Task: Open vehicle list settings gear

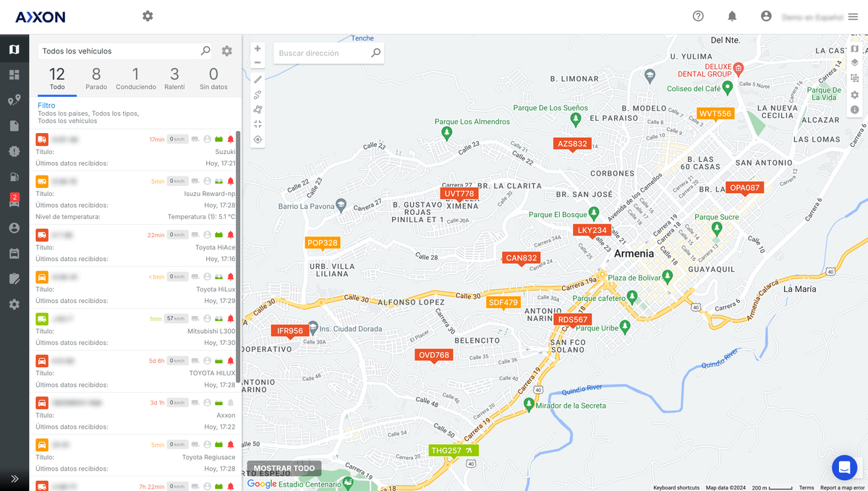Action: [x=227, y=51]
